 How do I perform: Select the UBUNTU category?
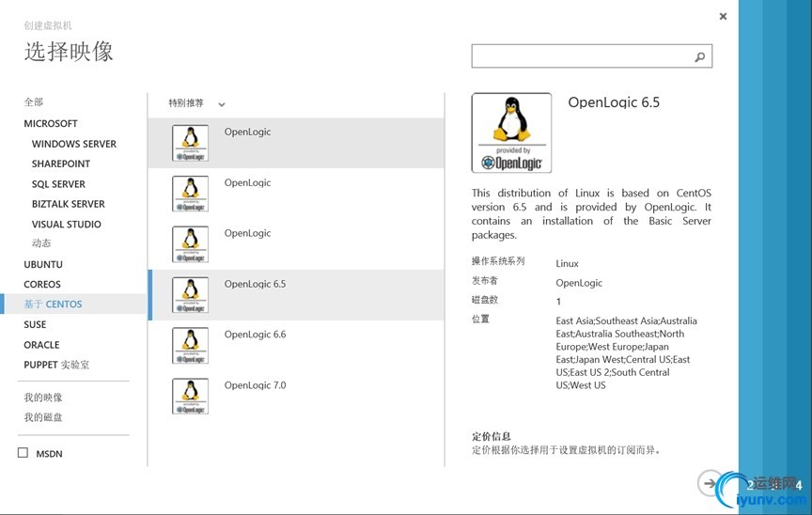click(43, 264)
